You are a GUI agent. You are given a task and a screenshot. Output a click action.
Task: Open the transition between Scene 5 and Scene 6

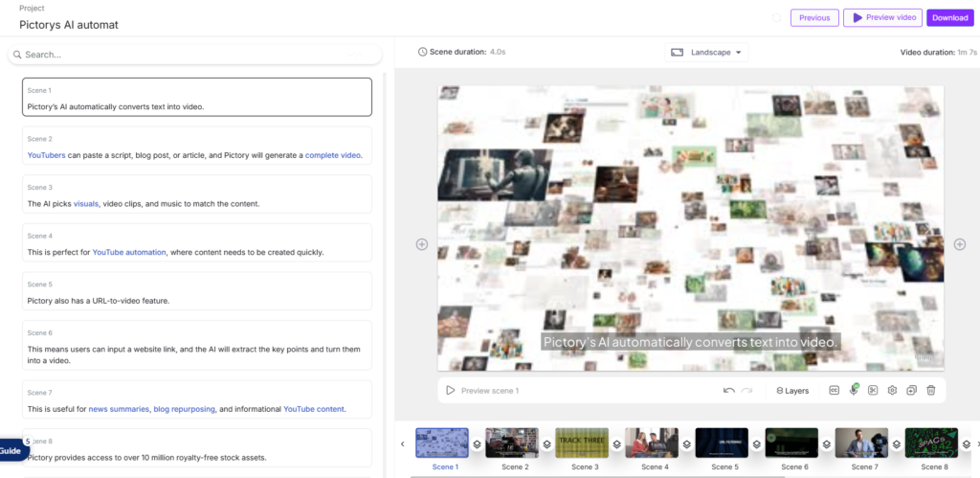pos(757,444)
